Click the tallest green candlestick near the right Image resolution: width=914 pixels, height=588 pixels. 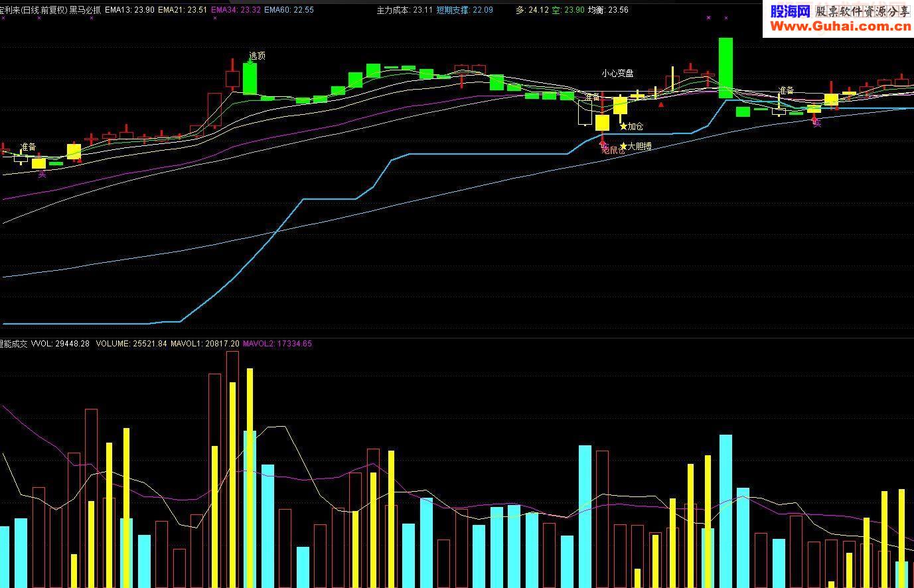(x=725, y=68)
